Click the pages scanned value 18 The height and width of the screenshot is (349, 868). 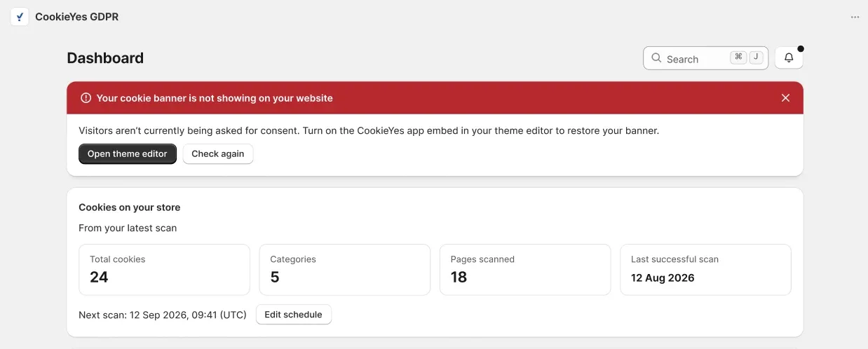[459, 277]
